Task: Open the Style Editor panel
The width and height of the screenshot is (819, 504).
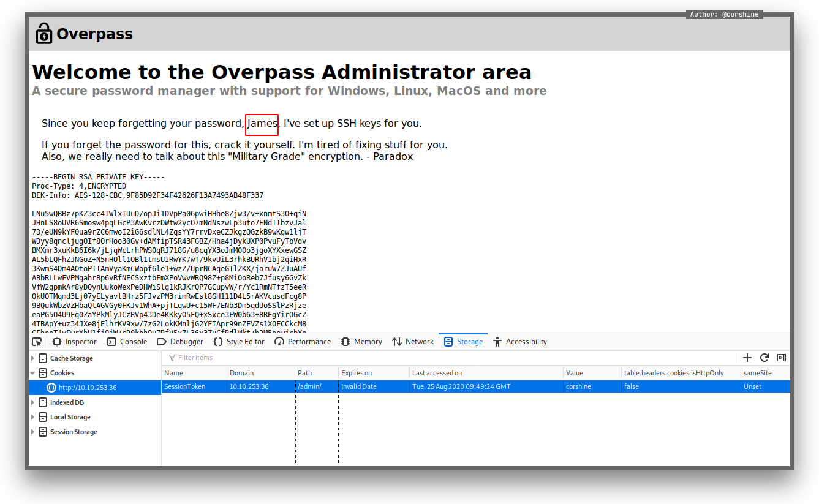Action: pyautogui.click(x=239, y=342)
